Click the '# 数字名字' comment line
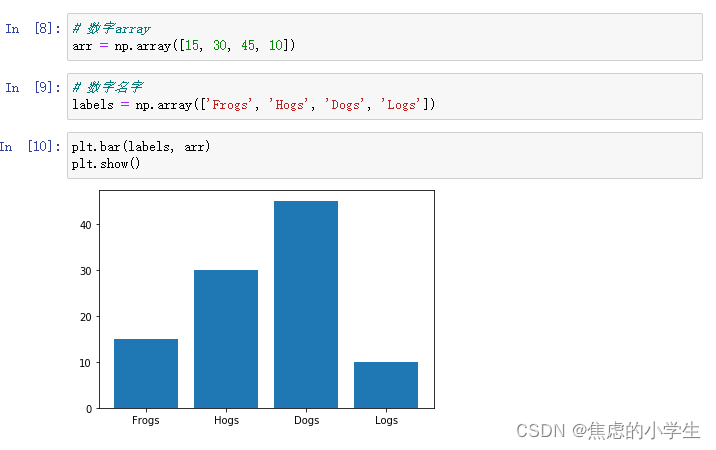 click(x=107, y=87)
